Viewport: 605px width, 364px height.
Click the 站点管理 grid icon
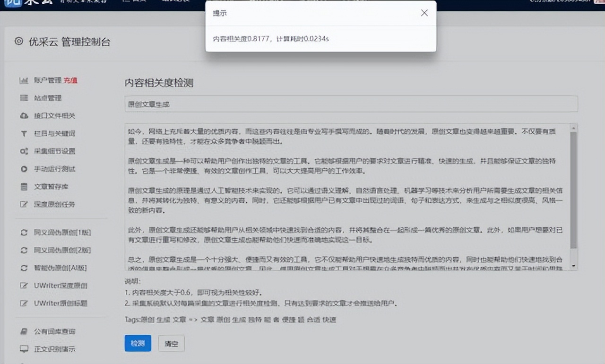point(24,98)
